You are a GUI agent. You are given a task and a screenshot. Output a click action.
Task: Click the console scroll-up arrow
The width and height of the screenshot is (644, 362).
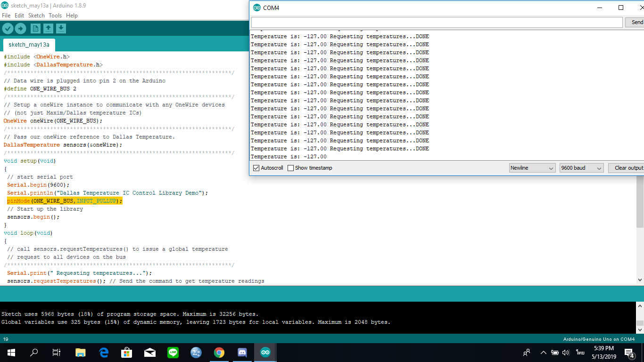tap(640, 306)
